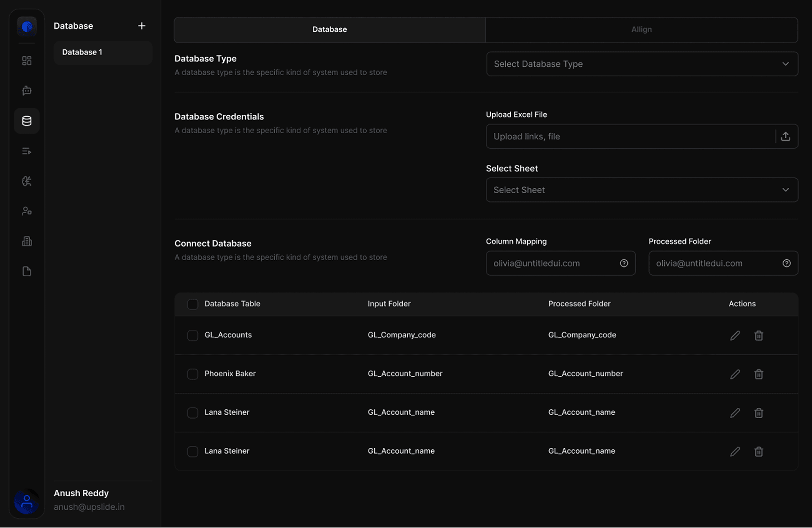Toggle the Phoenix Baker row checkbox
Viewport: 812px width, 528px height.
(x=193, y=374)
